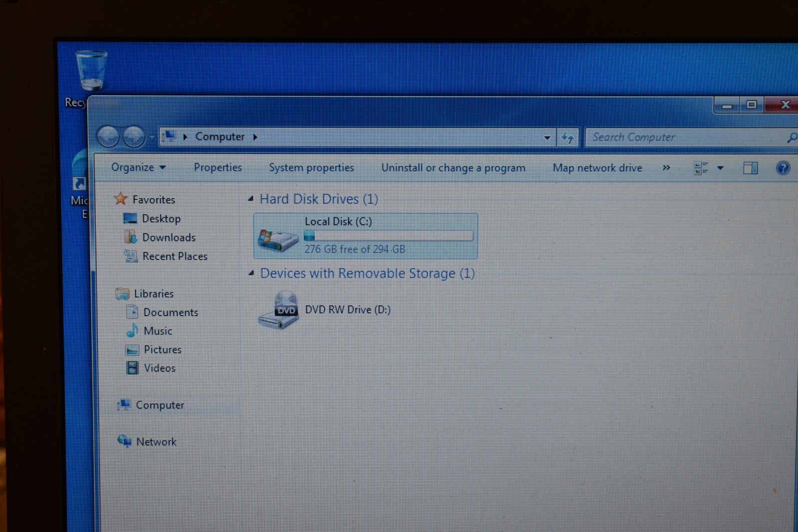Toggle the preview pane icon

point(750,168)
